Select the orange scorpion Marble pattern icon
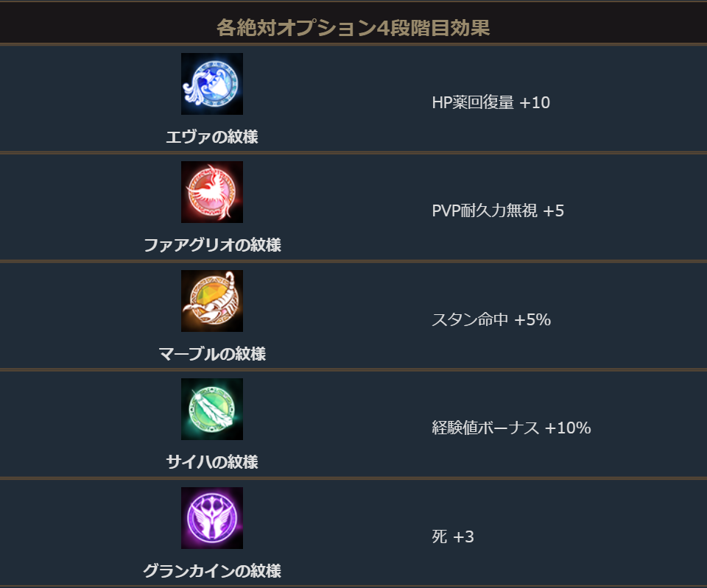Screen dimensions: 707x588 (212, 301)
